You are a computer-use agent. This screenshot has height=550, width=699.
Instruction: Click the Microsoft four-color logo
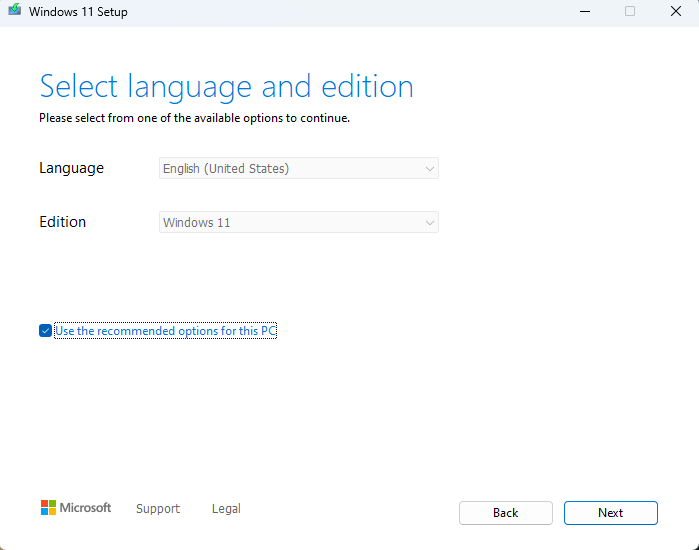tap(48, 507)
